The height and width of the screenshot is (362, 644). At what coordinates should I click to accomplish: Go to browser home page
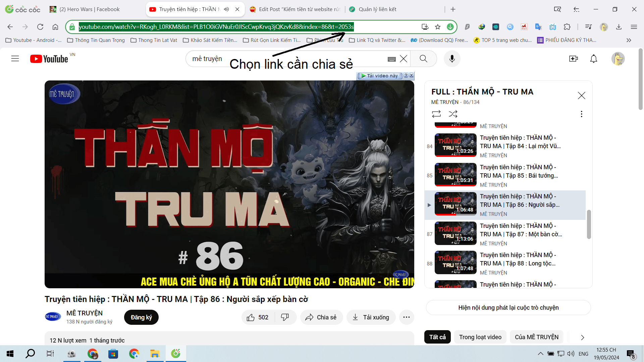[x=55, y=27]
